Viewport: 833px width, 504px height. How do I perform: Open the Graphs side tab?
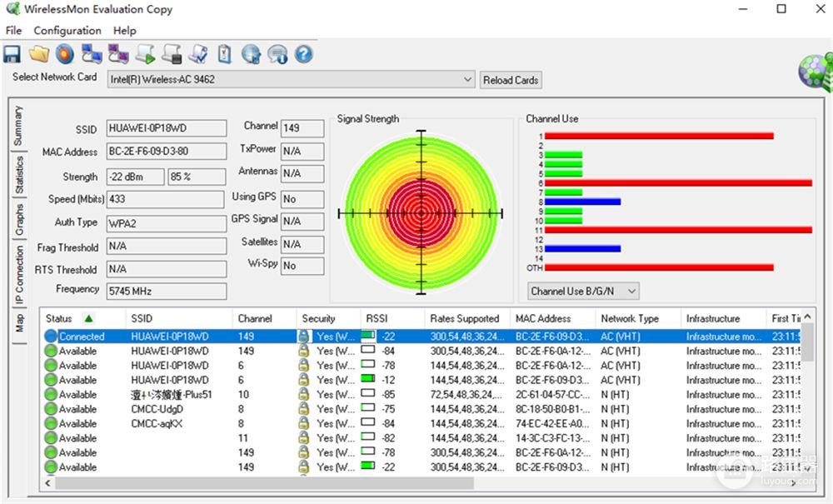[x=18, y=218]
